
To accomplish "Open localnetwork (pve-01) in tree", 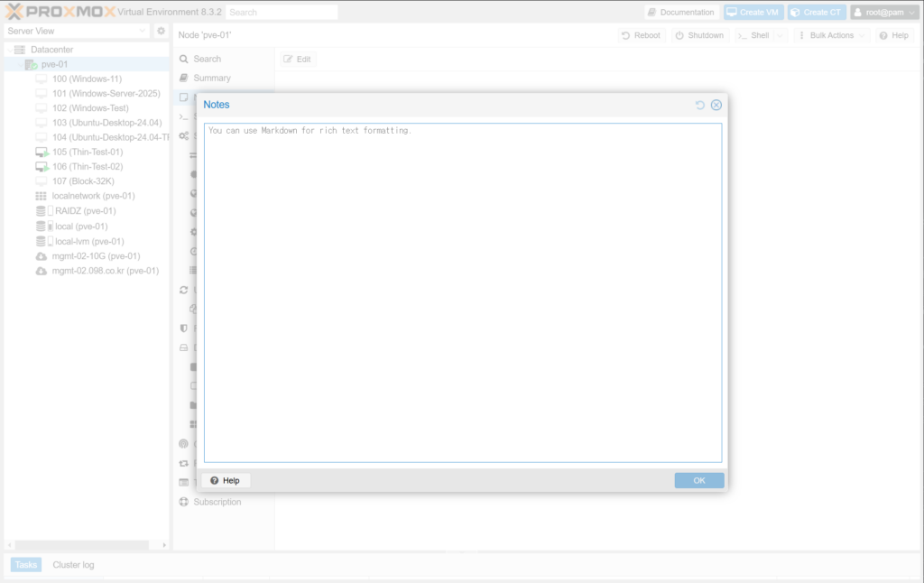I will tap(93, 196).
